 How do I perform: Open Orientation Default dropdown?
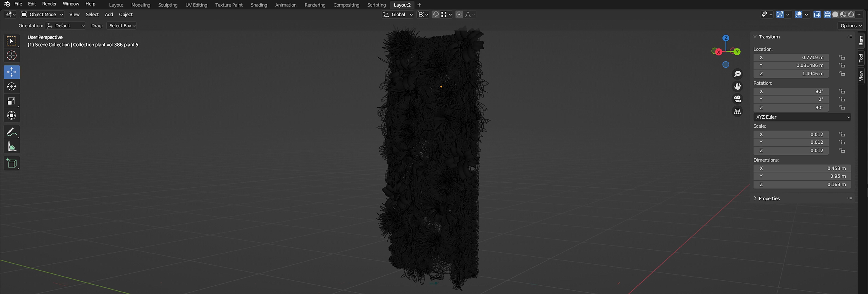coord(66,26)
